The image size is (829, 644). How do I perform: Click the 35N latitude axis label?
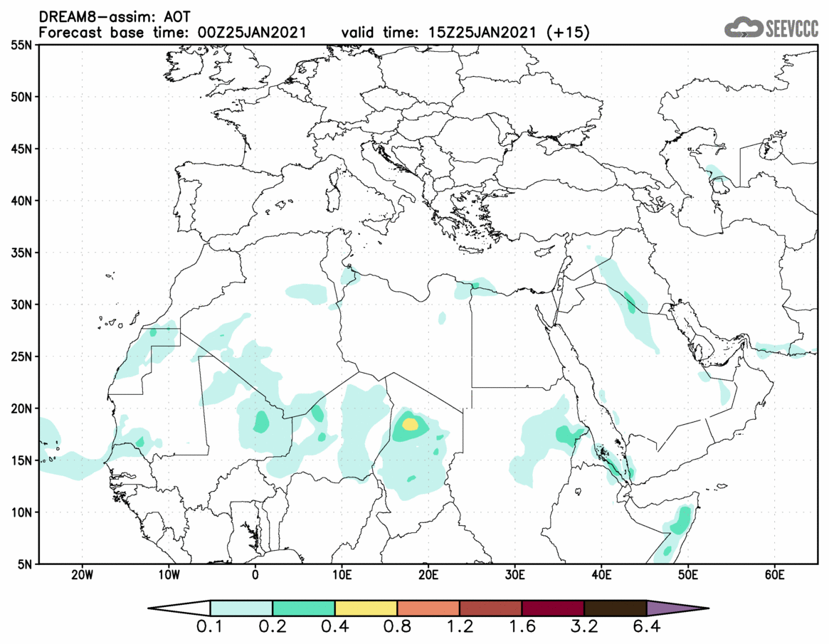21,252
